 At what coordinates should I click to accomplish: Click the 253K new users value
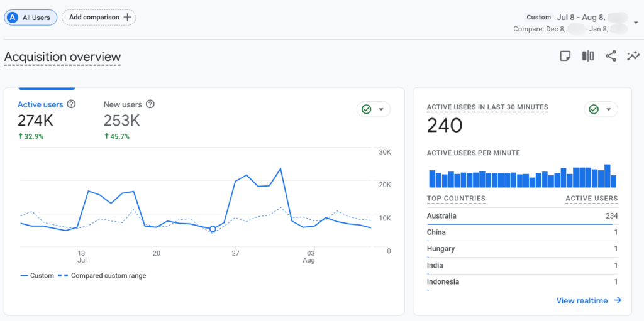click(121, 121)
